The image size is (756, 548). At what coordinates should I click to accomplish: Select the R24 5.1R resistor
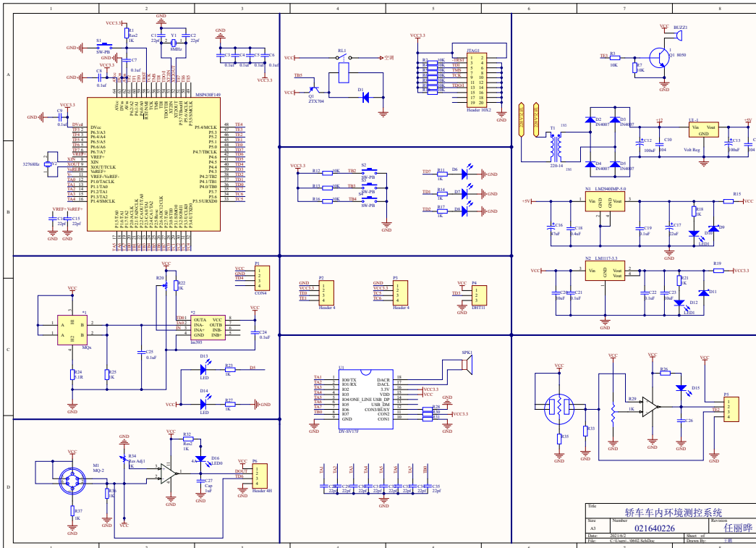click(72, 374)
